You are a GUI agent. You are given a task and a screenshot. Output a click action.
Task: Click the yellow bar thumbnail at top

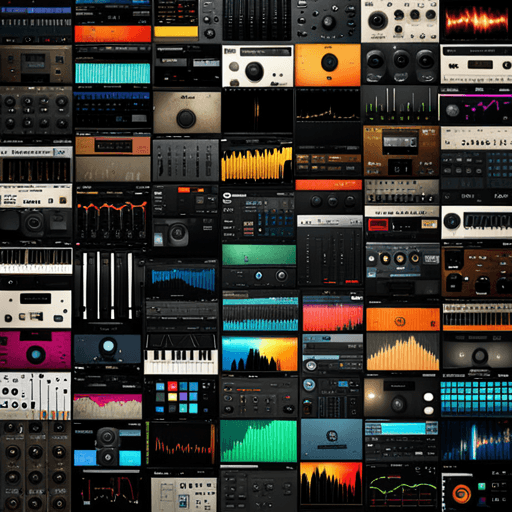pyautogui.click(x=176, y=32)
